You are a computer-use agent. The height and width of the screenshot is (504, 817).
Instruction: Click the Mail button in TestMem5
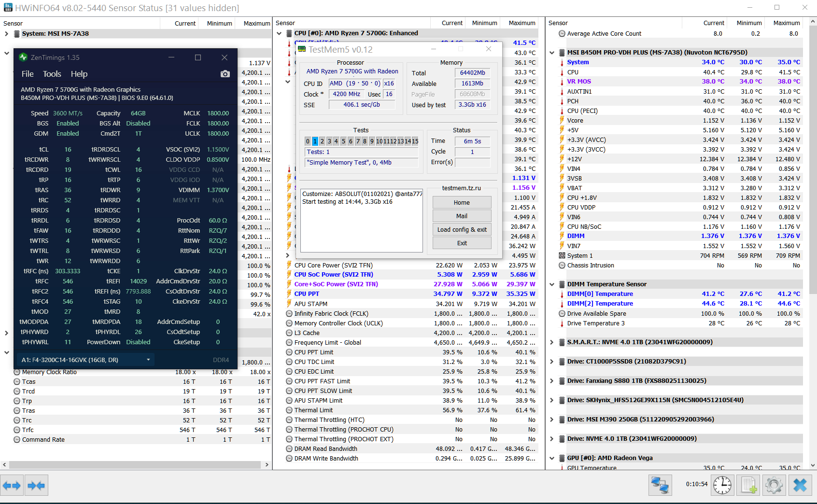462,216
